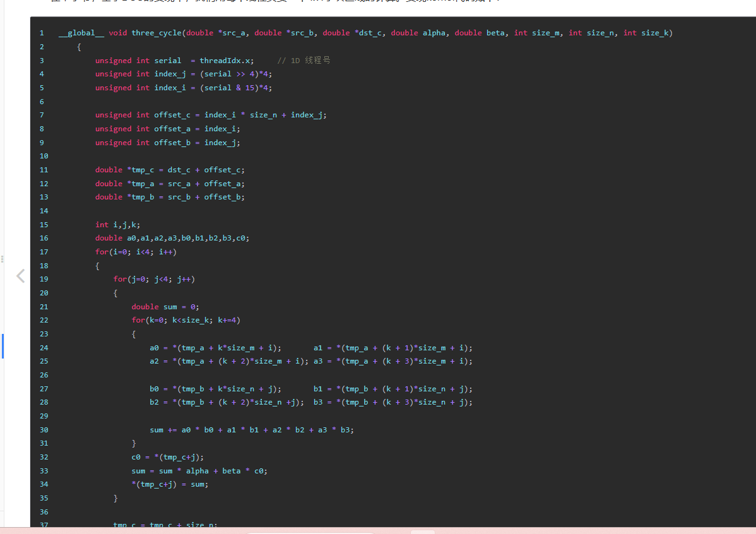Click the k+=4 loop header on line 22
The height and width of the screenshot is (534, 756).
click(x=186, y=320)
